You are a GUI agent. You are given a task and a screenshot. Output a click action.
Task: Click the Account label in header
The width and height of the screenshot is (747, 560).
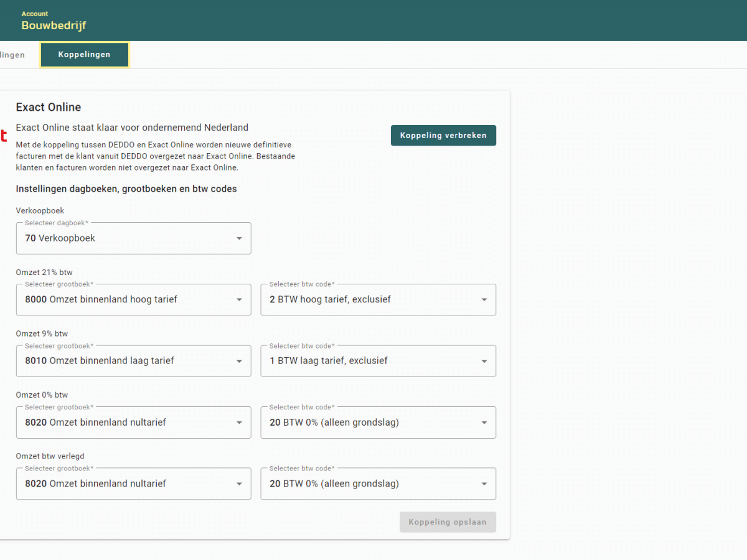click(35, 14)
